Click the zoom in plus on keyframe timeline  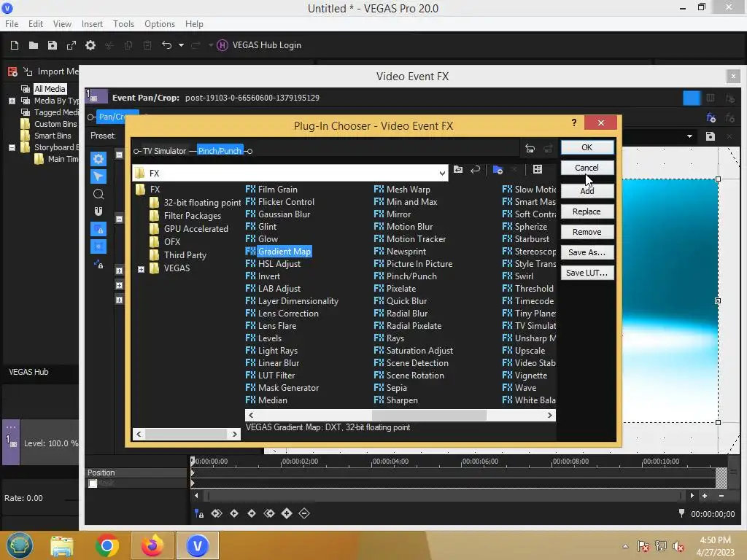705,496
